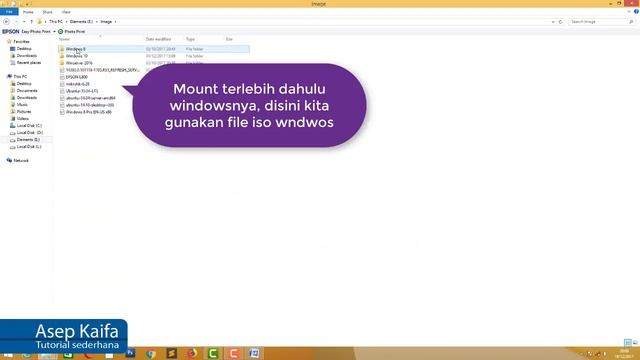This screenshot has width=640, height=360.
Task: Open the View ribbon tab
Action: (x=66, y=12)
